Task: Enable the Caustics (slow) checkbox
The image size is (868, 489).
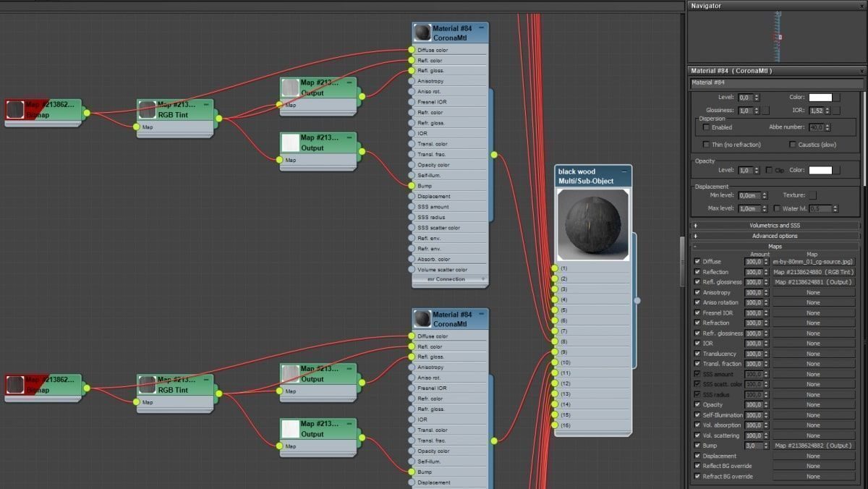Action: pos(793,145)
